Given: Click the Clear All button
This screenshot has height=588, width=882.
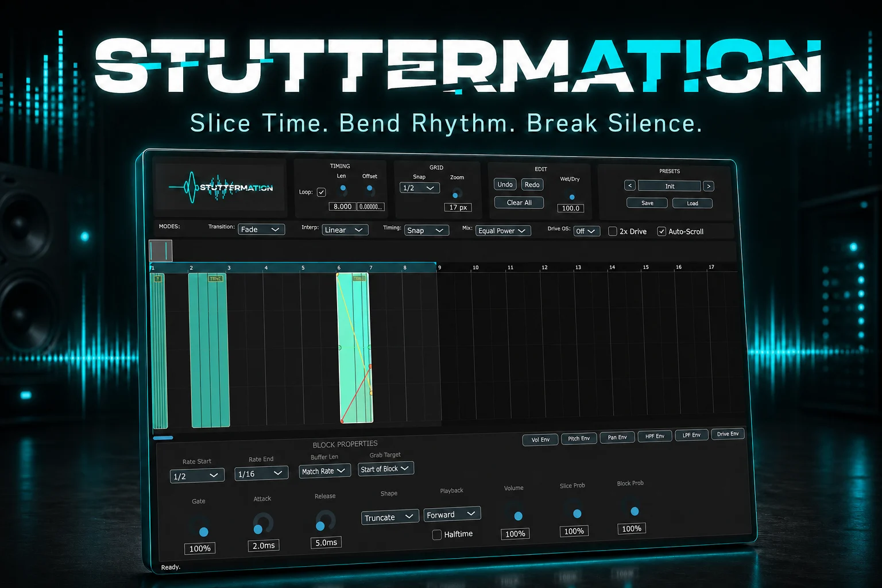Looking at the screenshot, I should click(519, 203).
